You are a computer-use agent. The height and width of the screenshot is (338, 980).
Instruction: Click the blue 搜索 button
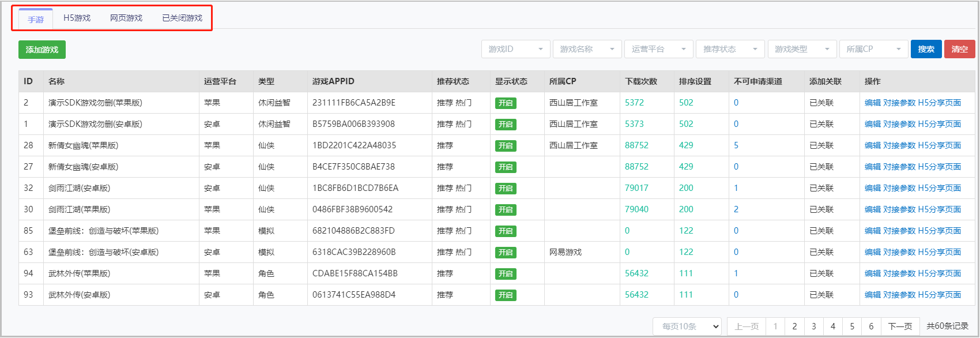click(926, 49)
